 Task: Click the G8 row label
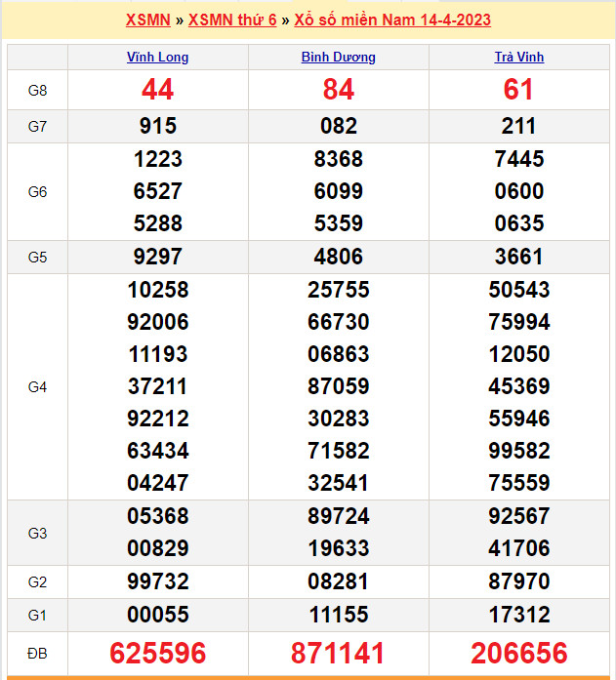click(37, 90)
